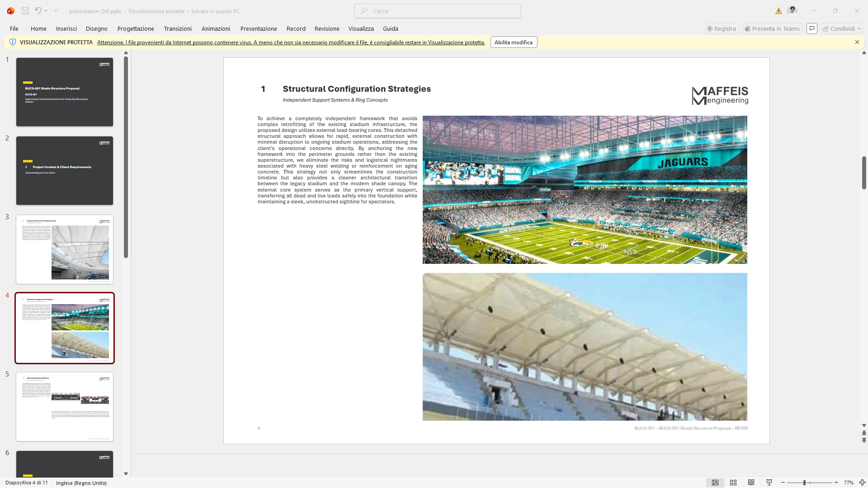
Task: Select slide 4 thumbnail Structural Configuration Strategies
Action: point(65,328)
